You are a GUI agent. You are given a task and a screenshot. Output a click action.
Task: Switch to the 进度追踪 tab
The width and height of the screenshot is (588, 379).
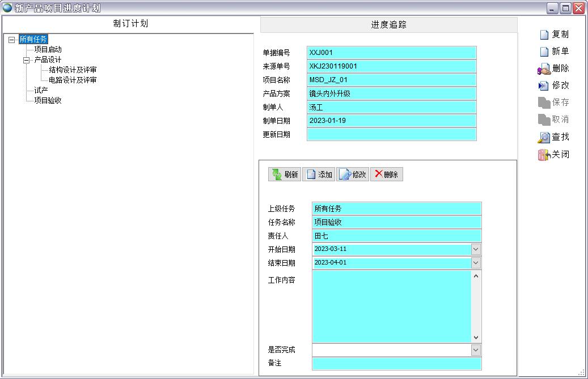point(388,25)
